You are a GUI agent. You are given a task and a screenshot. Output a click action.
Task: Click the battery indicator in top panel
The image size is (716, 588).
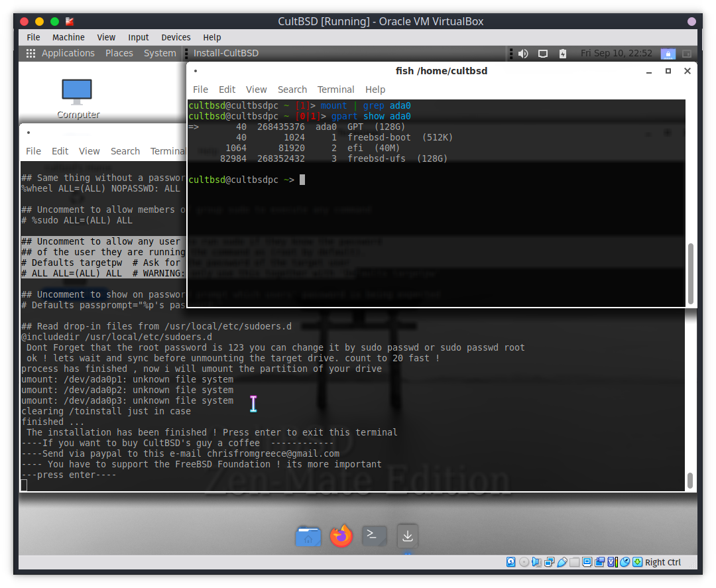[x=563, y=54]
